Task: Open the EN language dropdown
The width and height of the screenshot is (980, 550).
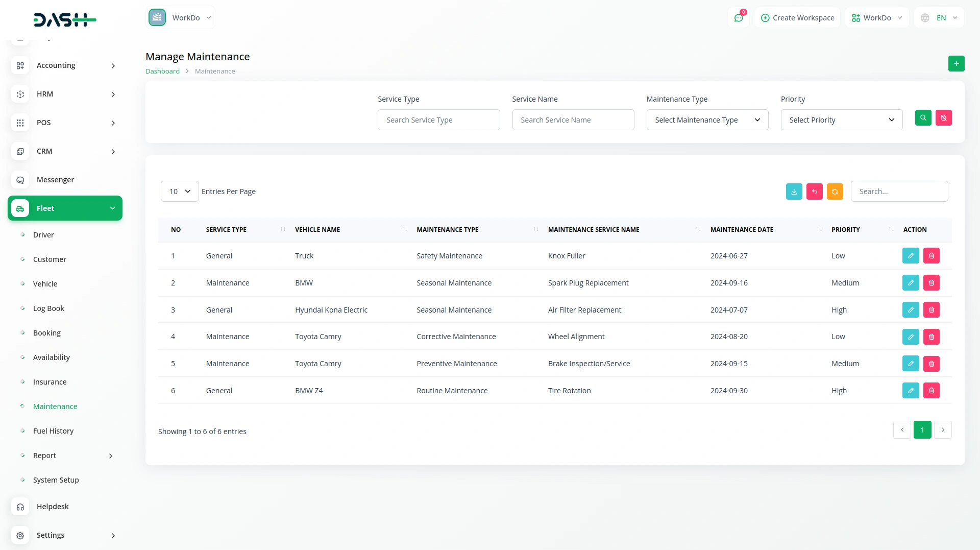Action: tap(939, 18)
